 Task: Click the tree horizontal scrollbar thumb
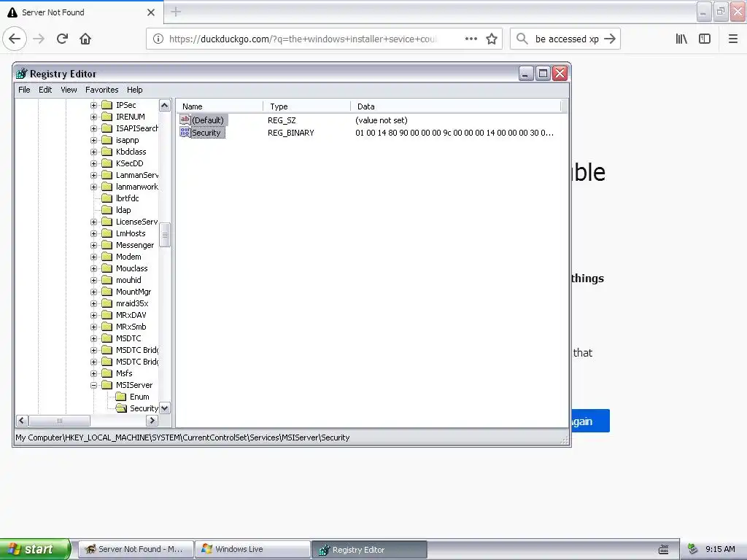click(59, 421)
